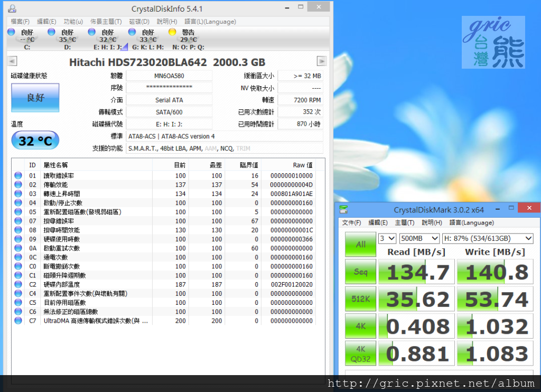Select drive G: K: L: M: status orb
This screenshot has width=541, height=392.
[132, 32]
